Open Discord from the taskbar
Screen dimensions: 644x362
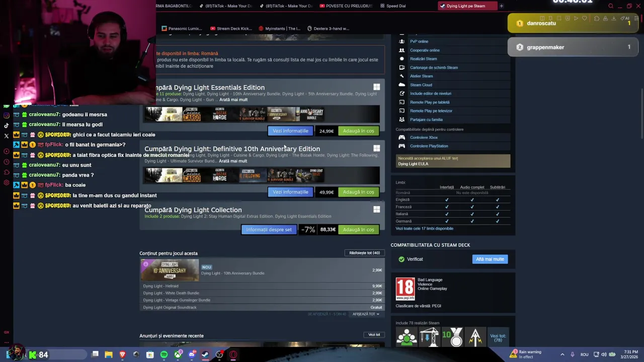coord(192,354)
